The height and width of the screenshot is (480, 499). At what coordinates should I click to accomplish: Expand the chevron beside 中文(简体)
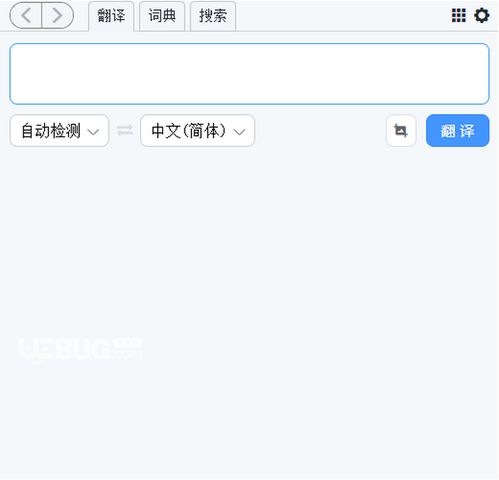point(239,132)
